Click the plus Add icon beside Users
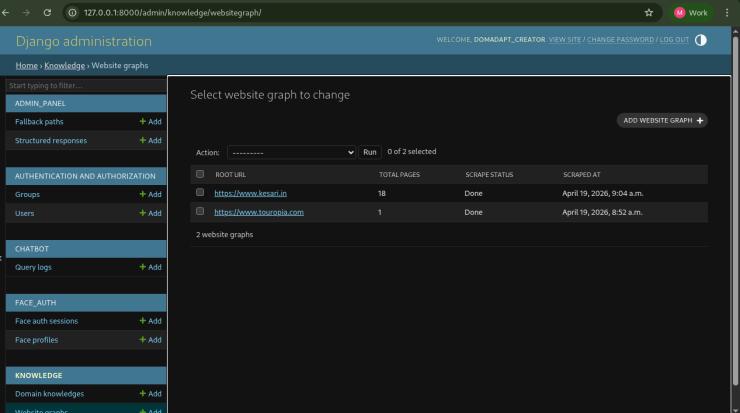 pyautogui.click(x=143, y=213)
